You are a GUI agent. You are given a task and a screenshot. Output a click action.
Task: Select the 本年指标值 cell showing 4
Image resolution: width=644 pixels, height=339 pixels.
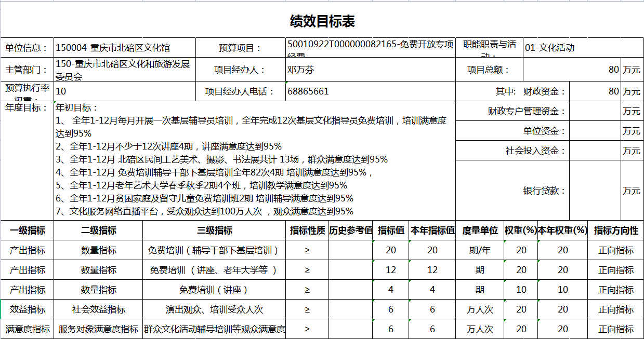click(x=432, y=290)
